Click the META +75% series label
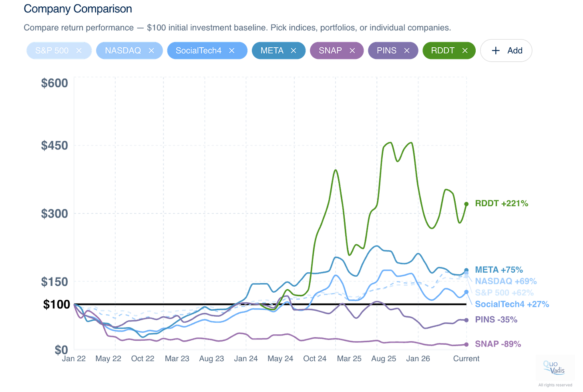Screen dimensions: 583x392 pos(499,270)
